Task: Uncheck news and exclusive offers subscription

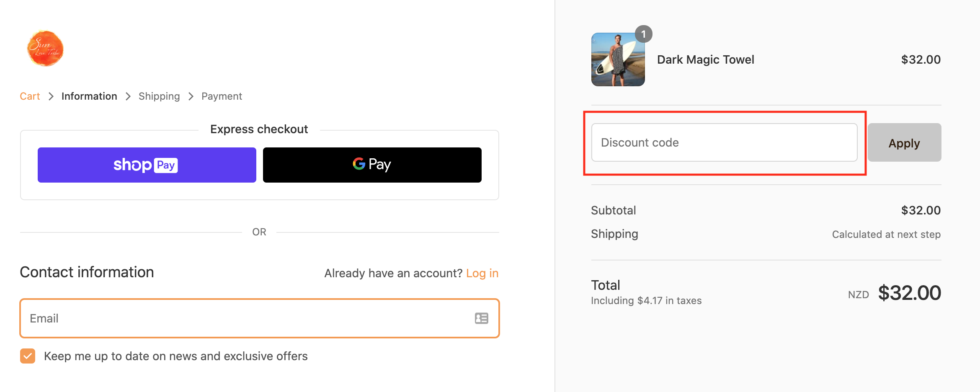Action: click(x=28, y=356)
